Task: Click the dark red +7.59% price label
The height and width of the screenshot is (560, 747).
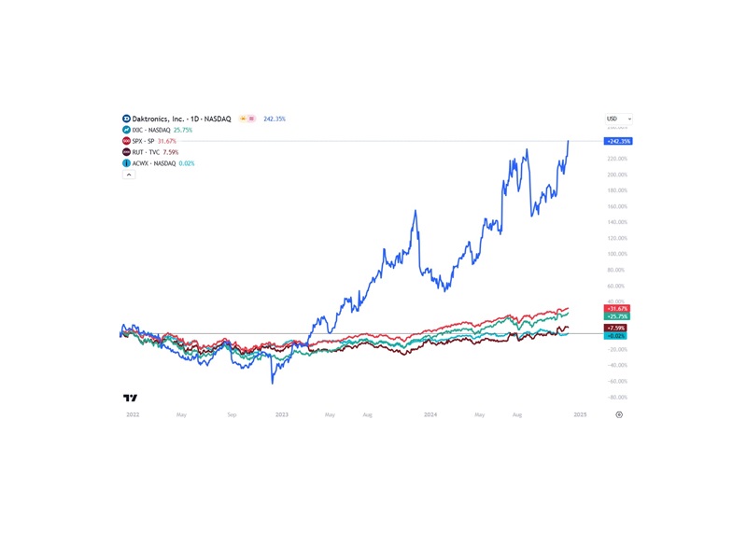Action: click(615, 328)
